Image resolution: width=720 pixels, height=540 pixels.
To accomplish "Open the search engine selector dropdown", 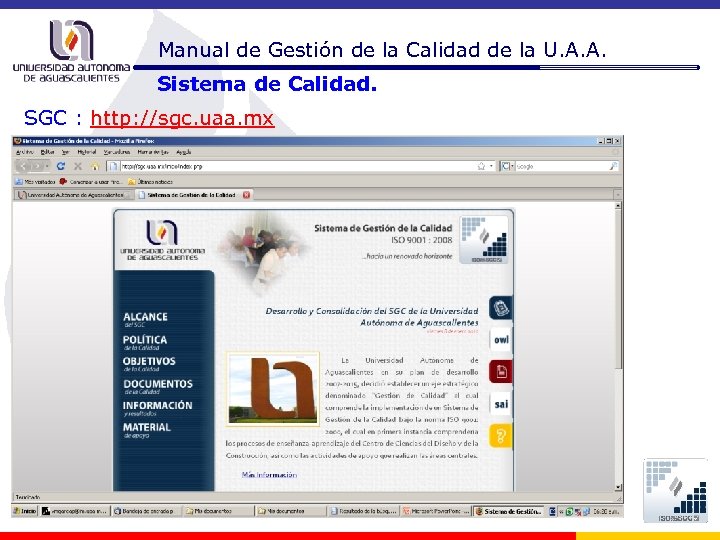I will pos(507,166).
